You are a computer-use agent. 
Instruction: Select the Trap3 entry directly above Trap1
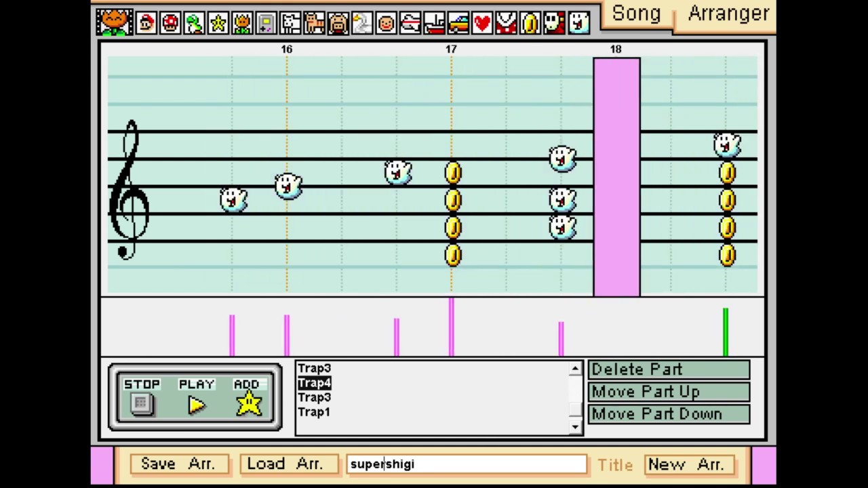(x=314, y=398)
